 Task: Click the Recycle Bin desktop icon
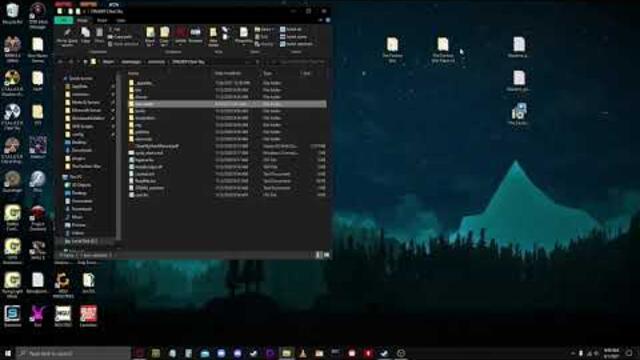pos(12,13)
